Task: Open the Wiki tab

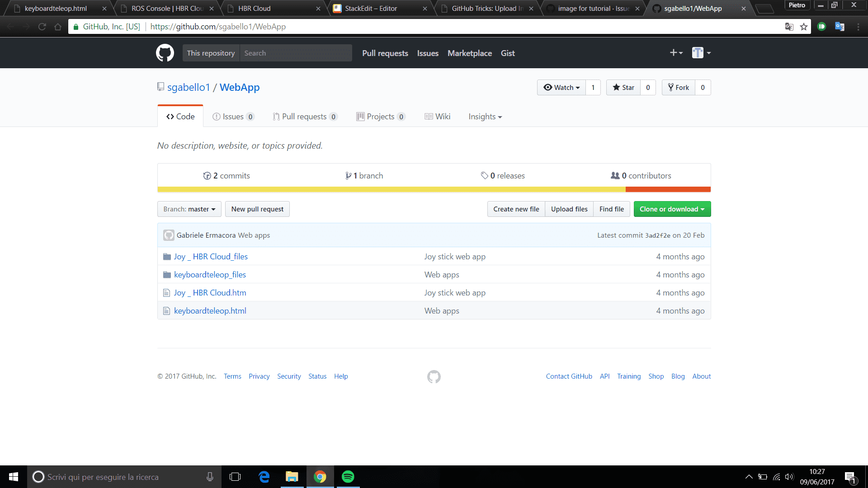Action: tap(437, 117)
